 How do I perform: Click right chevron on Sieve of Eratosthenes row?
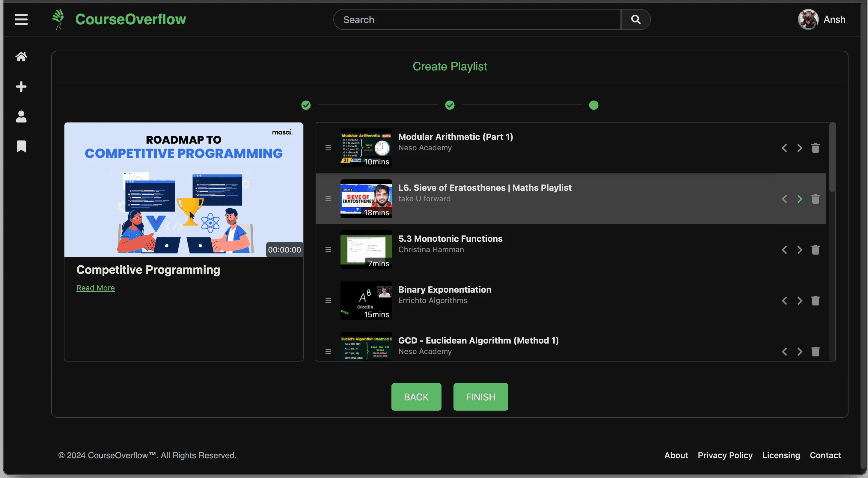[799, 199]
